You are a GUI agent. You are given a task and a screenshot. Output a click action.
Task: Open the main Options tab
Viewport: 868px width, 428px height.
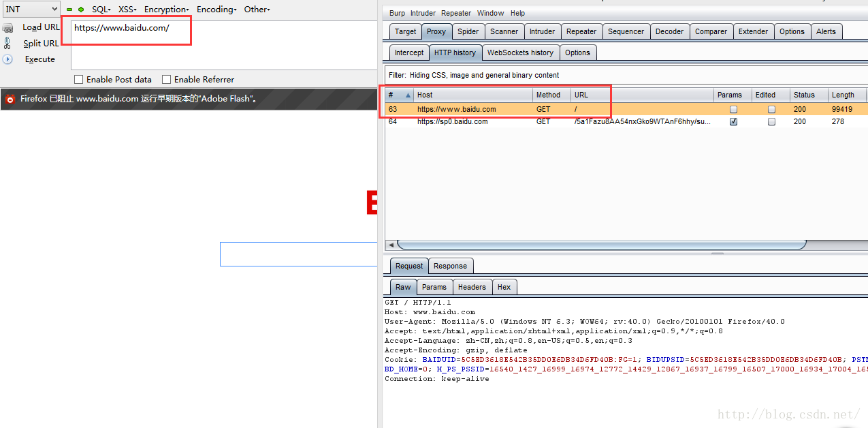pos(792,31)
